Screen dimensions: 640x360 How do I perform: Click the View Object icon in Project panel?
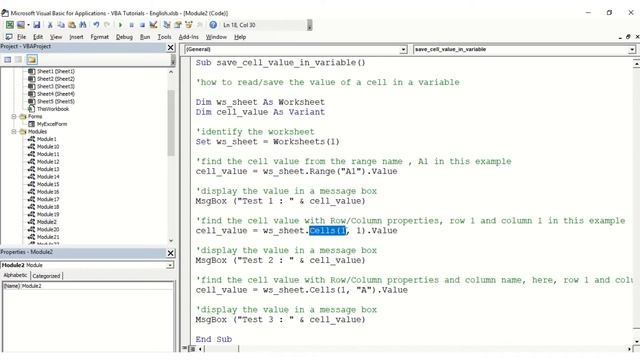18,60
